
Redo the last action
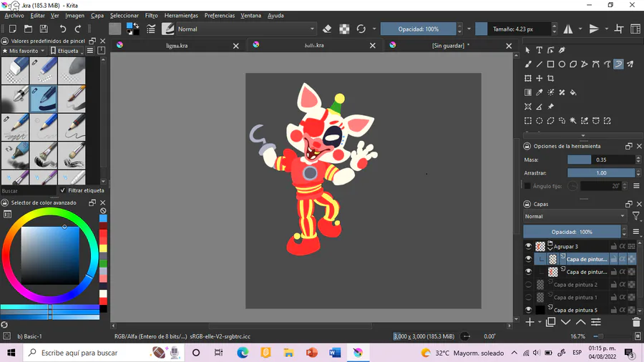pyautogui.click(x=78, y=29)
